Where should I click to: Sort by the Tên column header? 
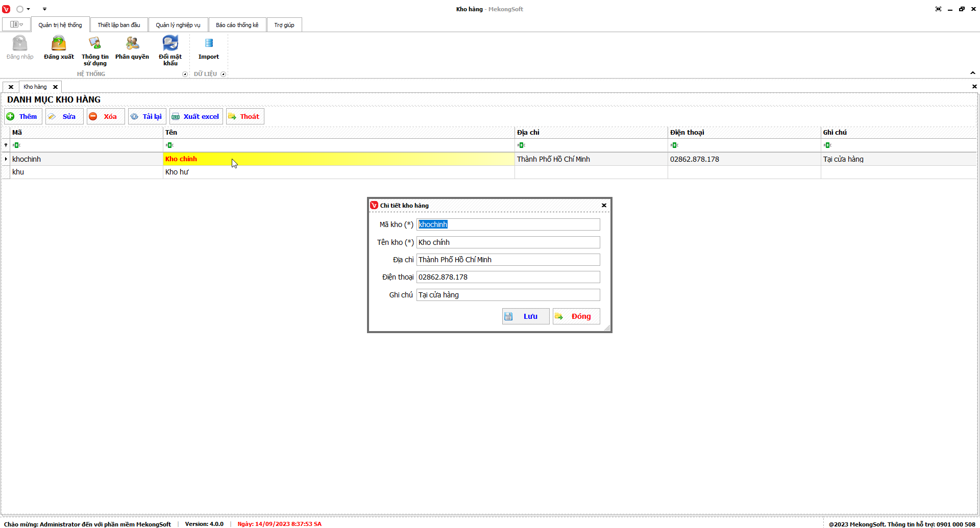tap(339, 132)
